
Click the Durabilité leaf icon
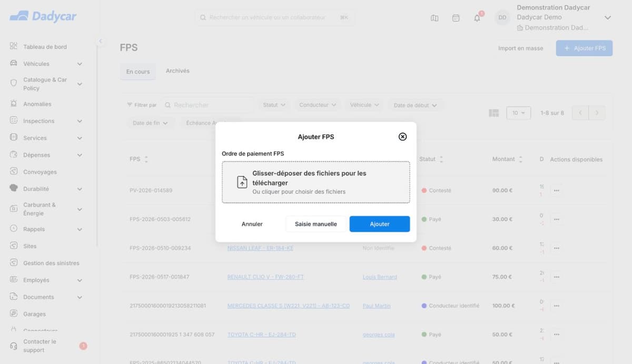[14, 188]
